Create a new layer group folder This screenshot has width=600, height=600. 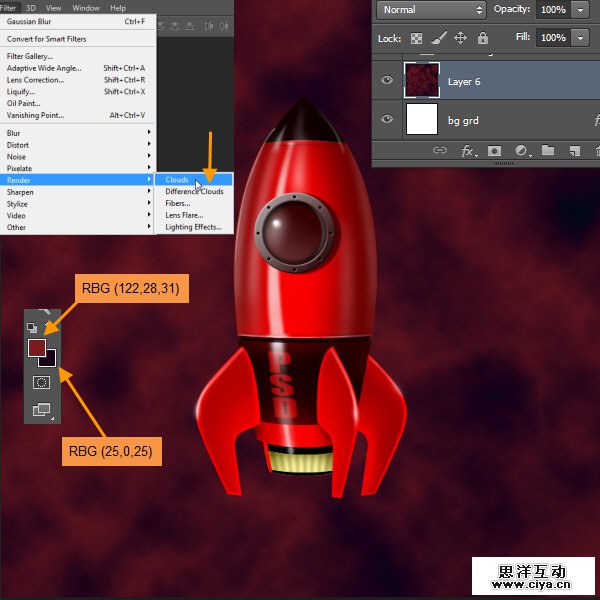547,151
